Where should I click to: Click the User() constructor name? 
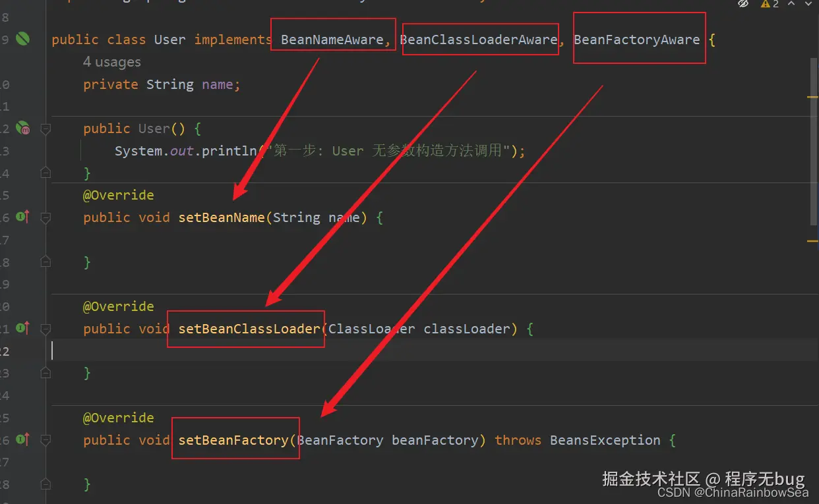coord(154,128)
